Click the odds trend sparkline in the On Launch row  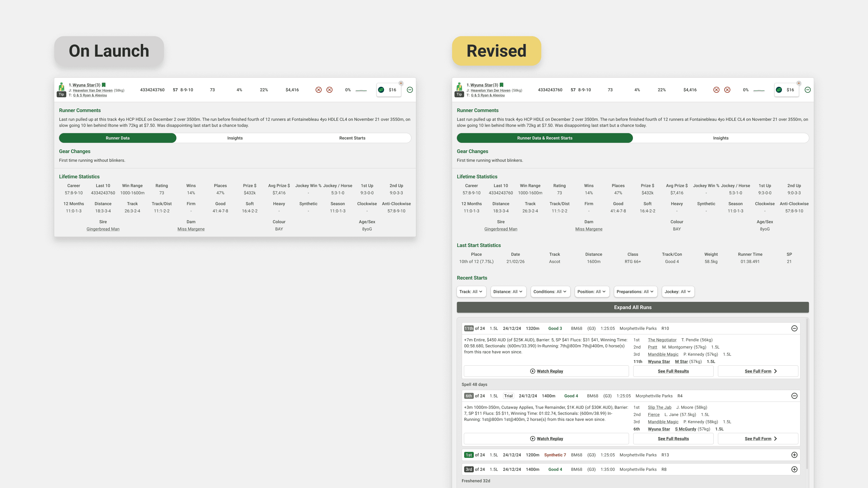coord(361,90)
